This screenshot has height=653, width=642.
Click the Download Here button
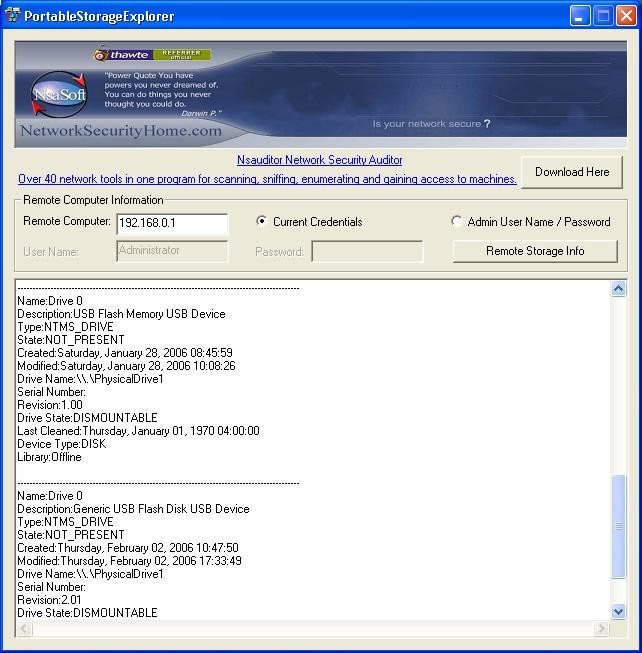click(x=572, y=172)
